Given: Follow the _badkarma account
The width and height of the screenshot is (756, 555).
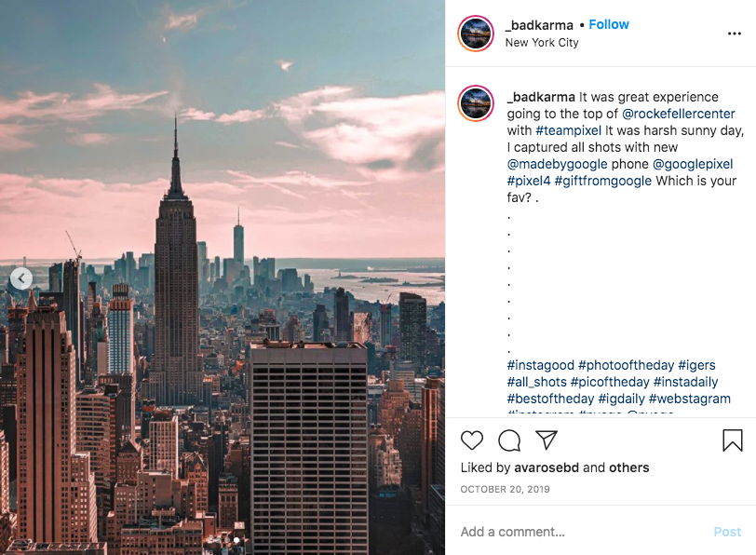Looking at the screenshot, I should point(609,24).
